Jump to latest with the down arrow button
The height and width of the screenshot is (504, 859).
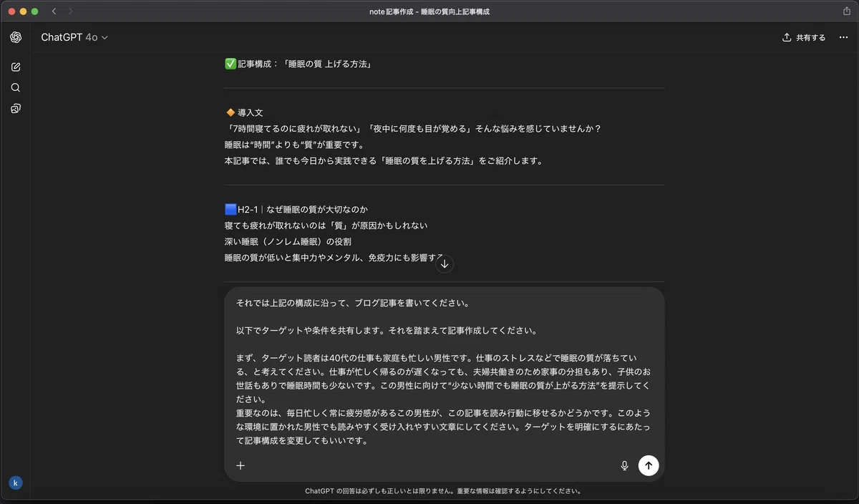pyautogui.click(x=445, y=263)
